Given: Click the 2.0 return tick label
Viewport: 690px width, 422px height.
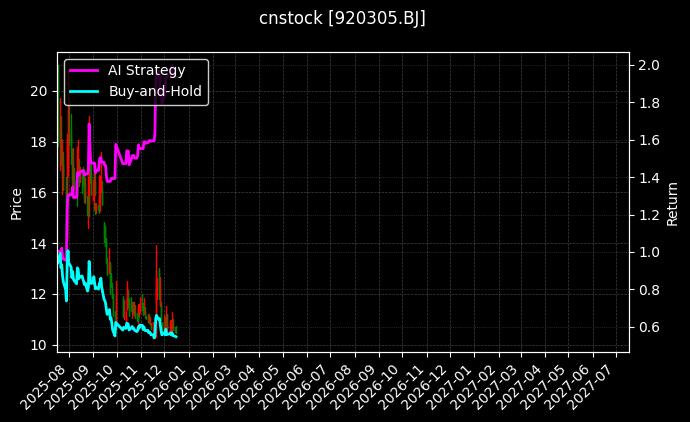Looking at the screenshot, I should click(649, 66).
